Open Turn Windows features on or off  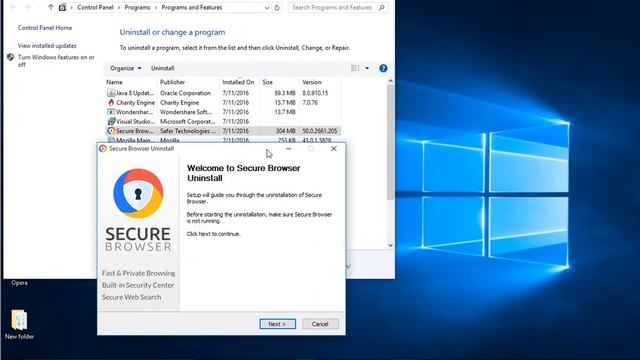[56, 61]
